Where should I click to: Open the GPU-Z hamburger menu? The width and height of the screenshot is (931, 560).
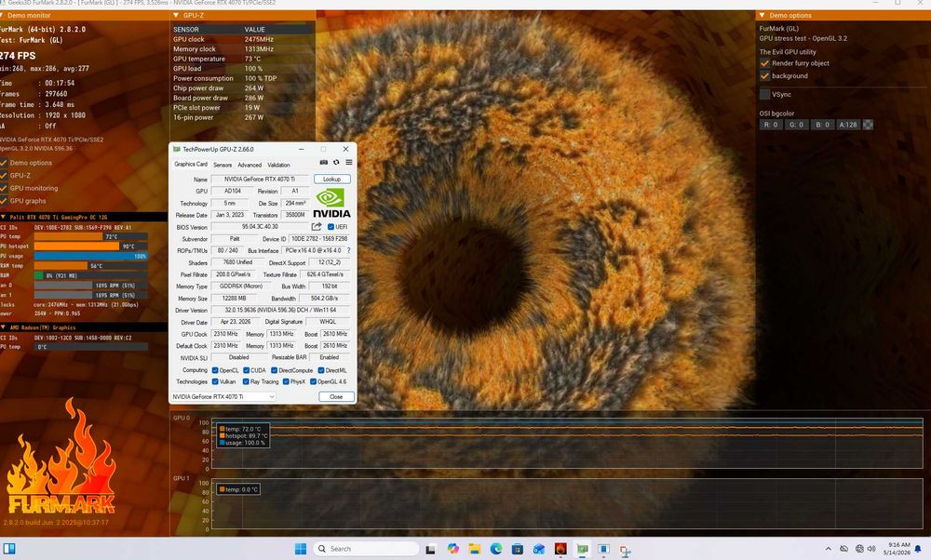tap(349, 163)
